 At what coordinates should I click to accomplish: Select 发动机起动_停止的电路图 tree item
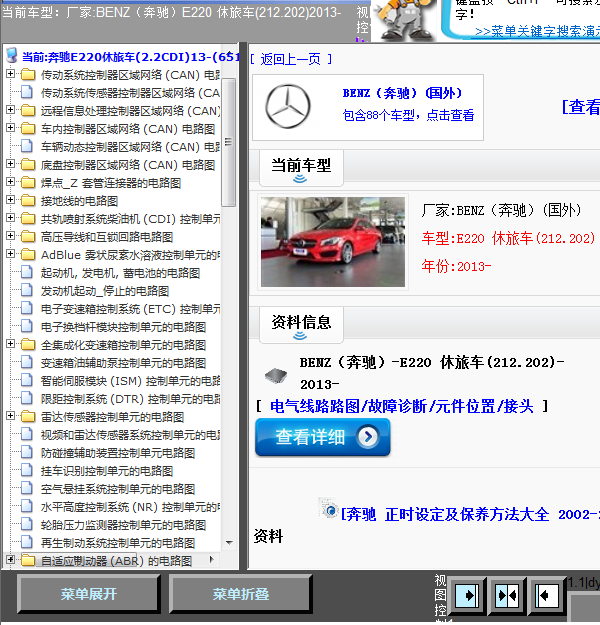click(x=105, y=291)
